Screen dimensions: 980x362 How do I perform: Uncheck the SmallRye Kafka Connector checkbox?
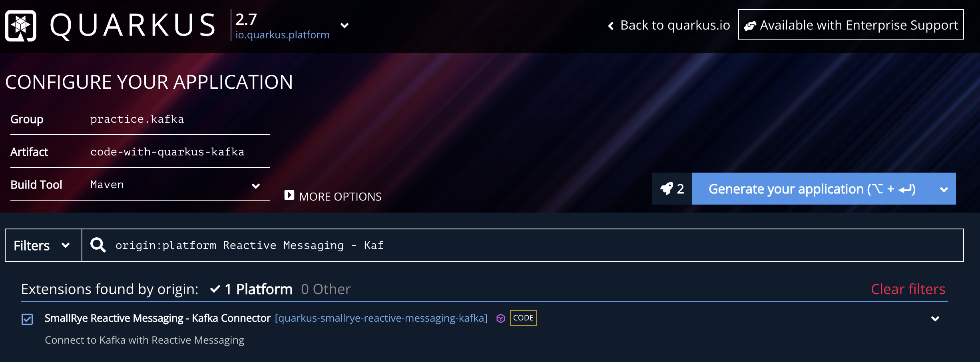point(27,319)
